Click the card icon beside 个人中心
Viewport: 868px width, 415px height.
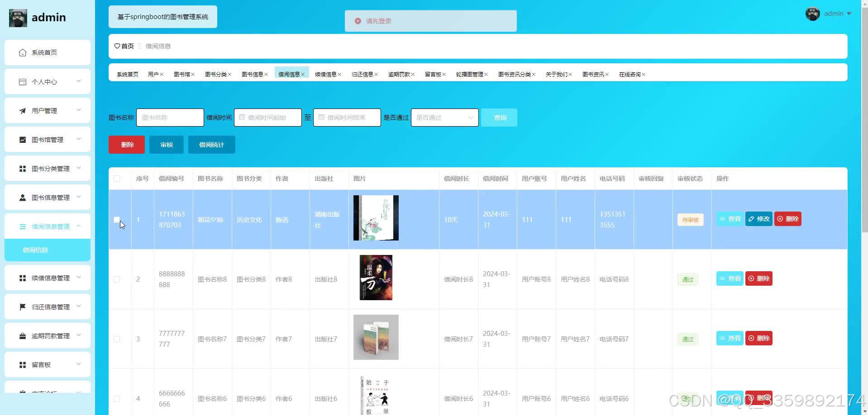click(x=23, y=82)
